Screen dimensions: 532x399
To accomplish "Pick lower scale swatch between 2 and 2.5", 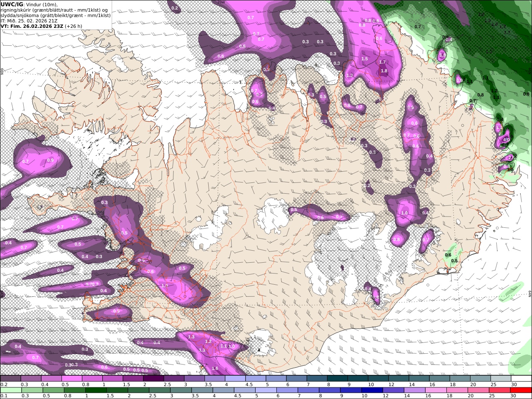I will 138,390.
